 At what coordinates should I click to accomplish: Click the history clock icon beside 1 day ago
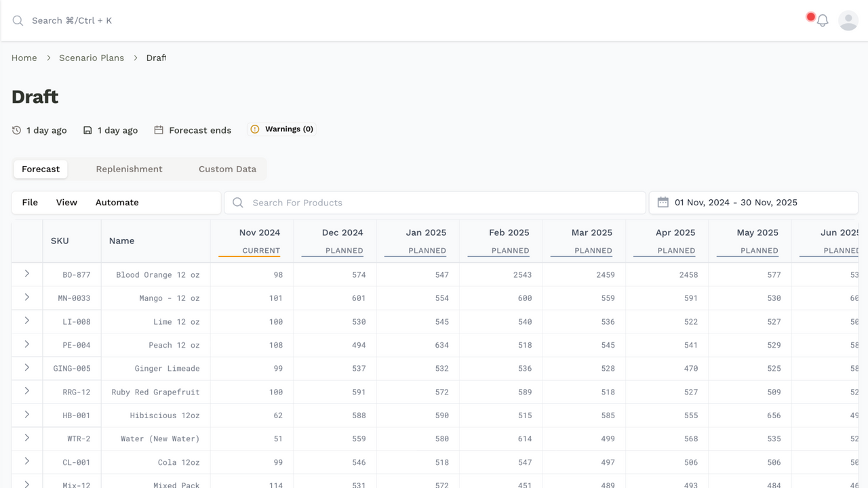pos(17,130)
